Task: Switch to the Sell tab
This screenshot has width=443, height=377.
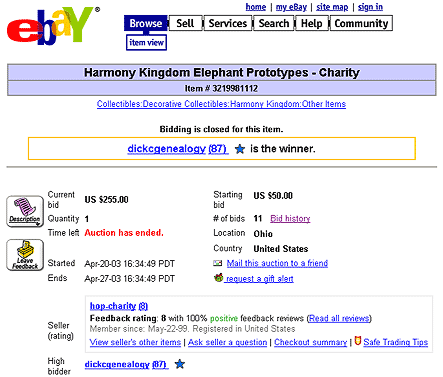Action: coord(185,23)
